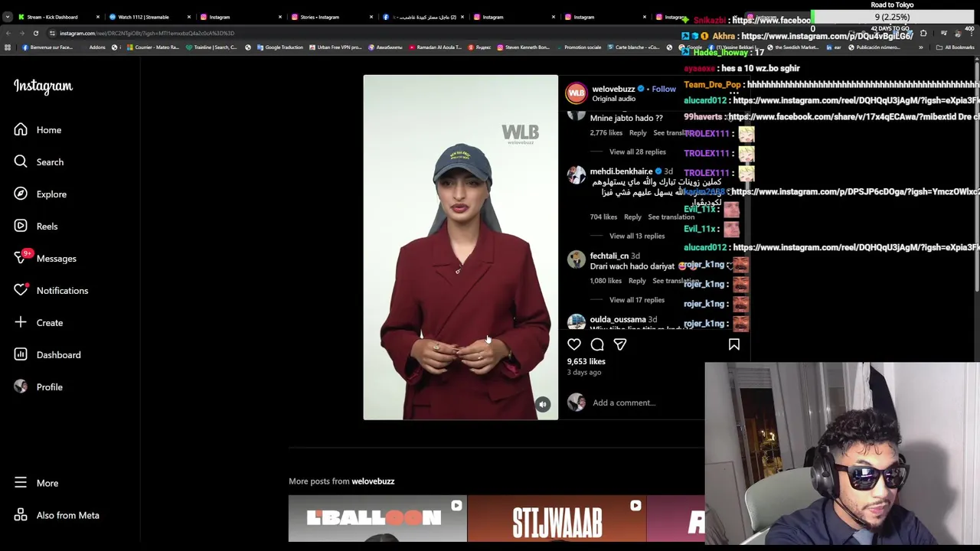Open the STIJWAAAB reel thumbnail
Viewport: 980px width, 551px height.
tap(557, 519)
